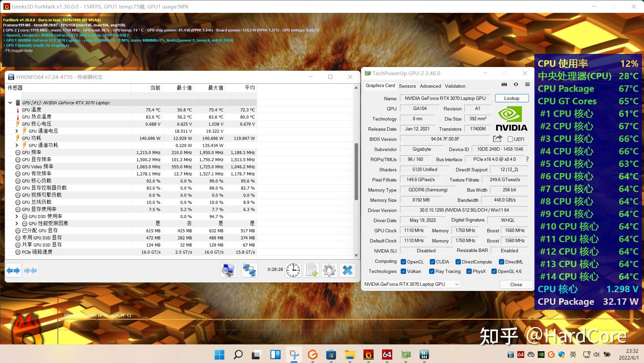The width and height of the screenshot is (644, 363).
Task: Expand the GPU 通道电压 row
Action: tap(17, 131)
